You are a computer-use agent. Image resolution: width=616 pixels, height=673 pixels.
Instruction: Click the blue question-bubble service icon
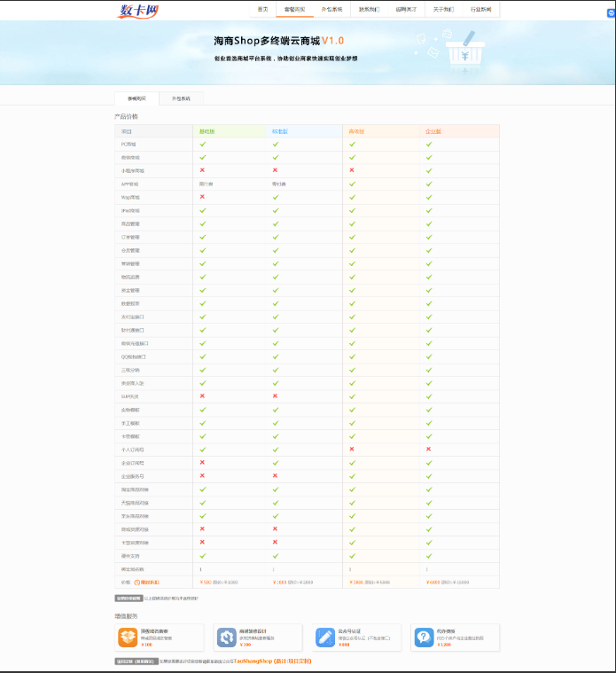pos(424,638)
